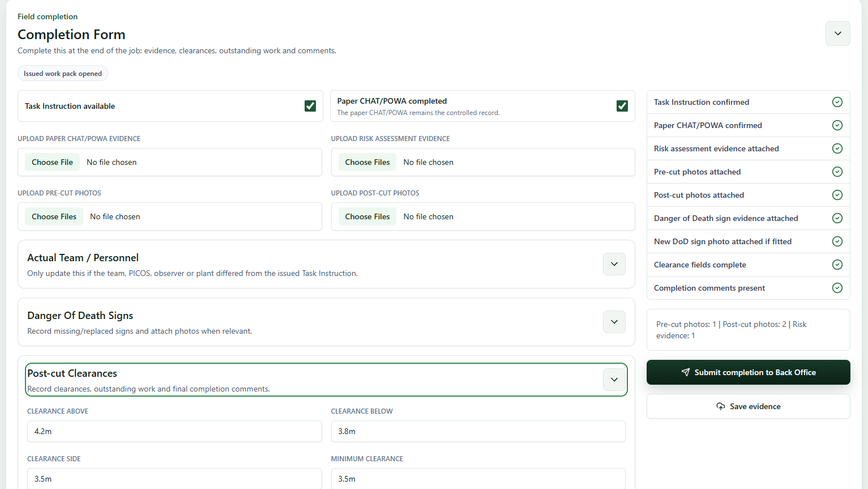Click the Risk assessment evidence attached check icon
The width and height of the screenshot is (868, 489).
(x=837, y=148)
